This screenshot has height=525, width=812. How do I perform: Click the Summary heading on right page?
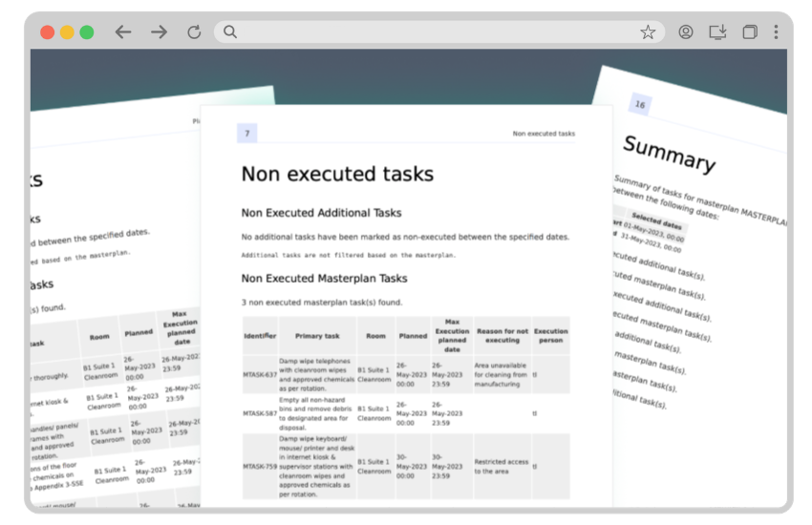coord(669,155)
